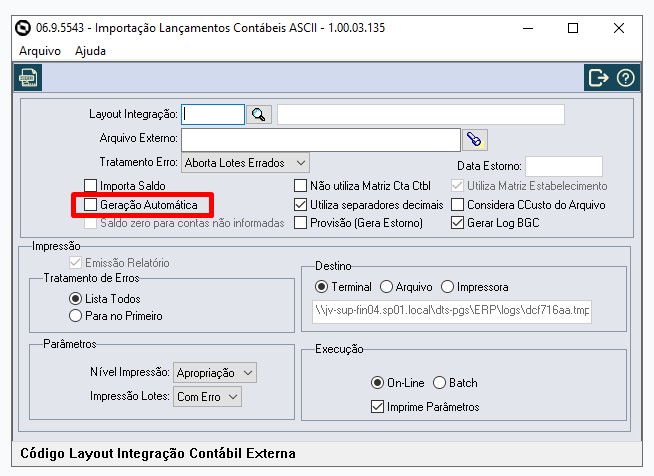
Task: Check Considera CCusto do Arquivo
Action: pos(458,205)
